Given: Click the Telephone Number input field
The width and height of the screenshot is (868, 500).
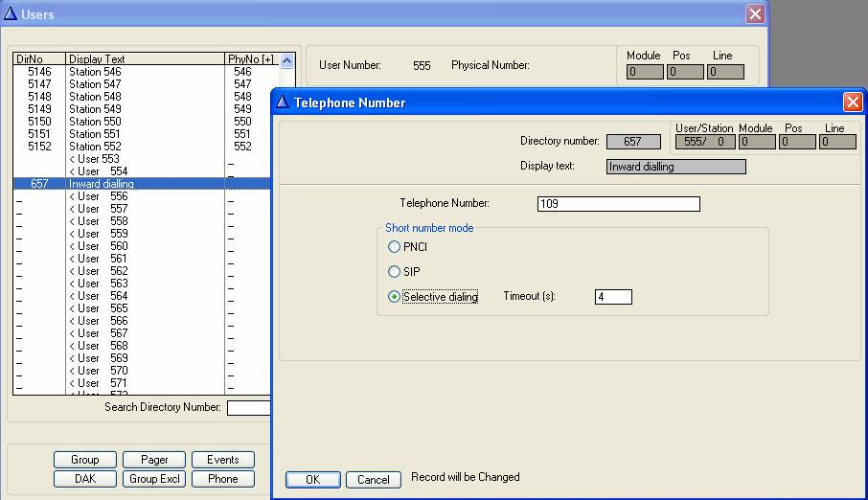Looking at the screenshot, I should click(619, 204).
